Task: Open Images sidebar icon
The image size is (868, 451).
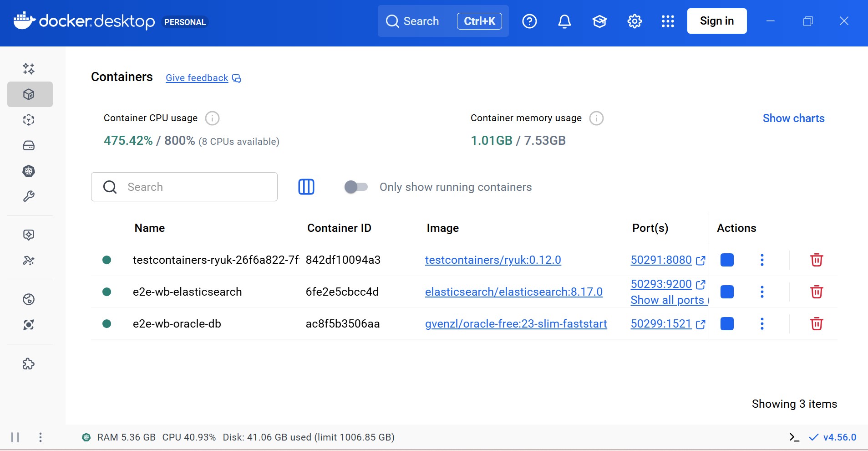Action: click(29, 120)
